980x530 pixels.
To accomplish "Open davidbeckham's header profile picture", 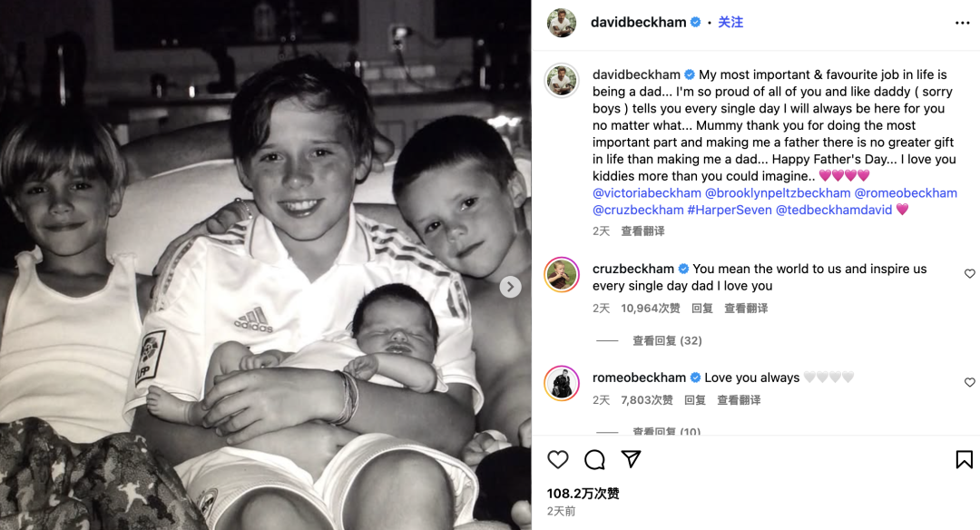I will coord(562,23).
